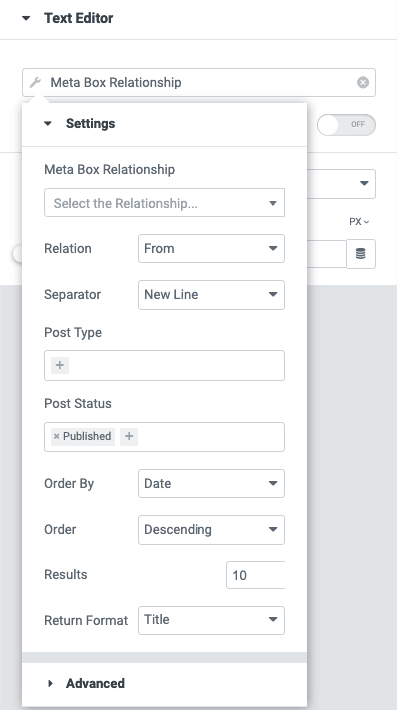The width and height of the screenshot is (397, 710).
Task: Click inside the Post Type field
Action: [164, 365]
